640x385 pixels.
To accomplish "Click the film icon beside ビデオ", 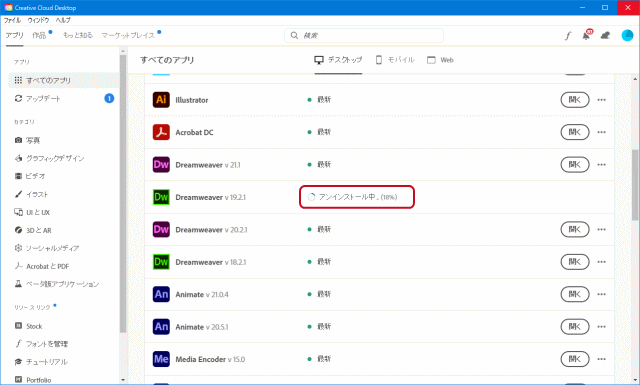I will (18, 176).
